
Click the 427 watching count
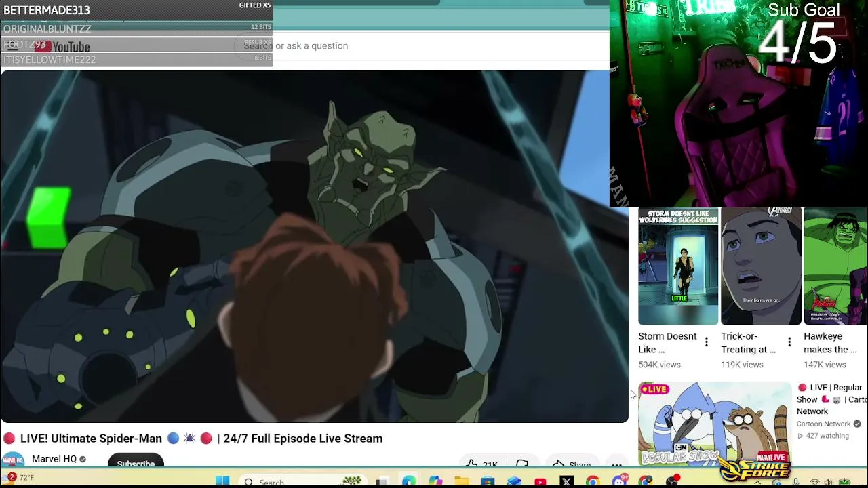coord(823,436)
